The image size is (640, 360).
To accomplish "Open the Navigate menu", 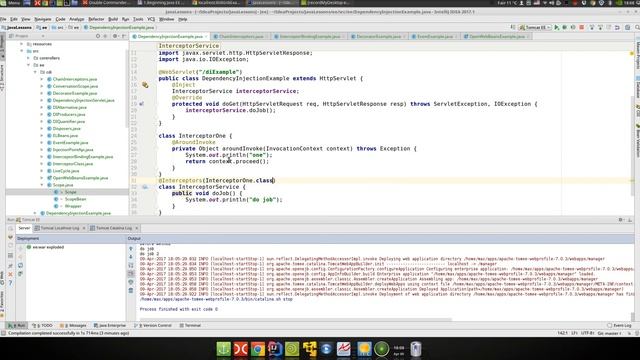I will 42,19.
